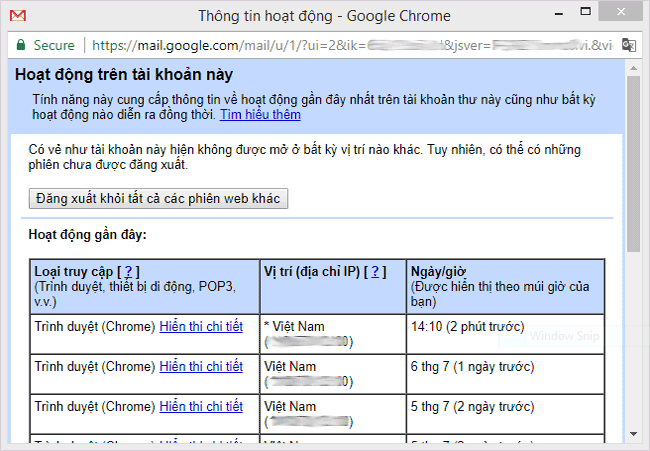Open help '?' link beside 'Vị trí (địa chỉ IP)'
This screenshot has height=451, width=650.
point(375,272)
